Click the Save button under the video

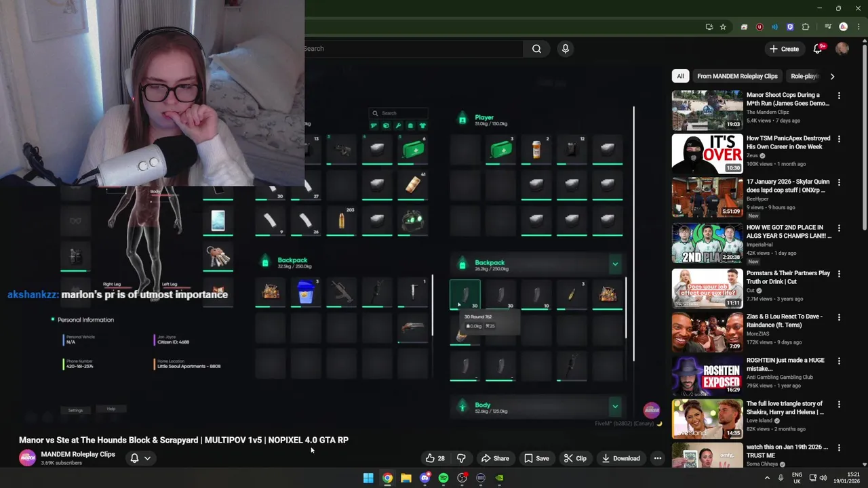coord(536,458)
